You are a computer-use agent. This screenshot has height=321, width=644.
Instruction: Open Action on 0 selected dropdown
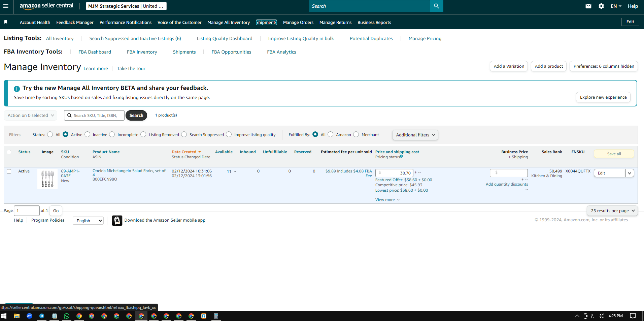tap(31, 116)
